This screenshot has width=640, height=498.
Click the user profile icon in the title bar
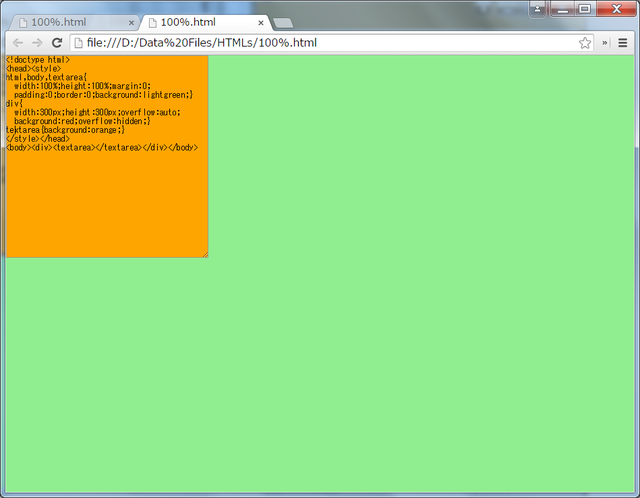point(538,9)
